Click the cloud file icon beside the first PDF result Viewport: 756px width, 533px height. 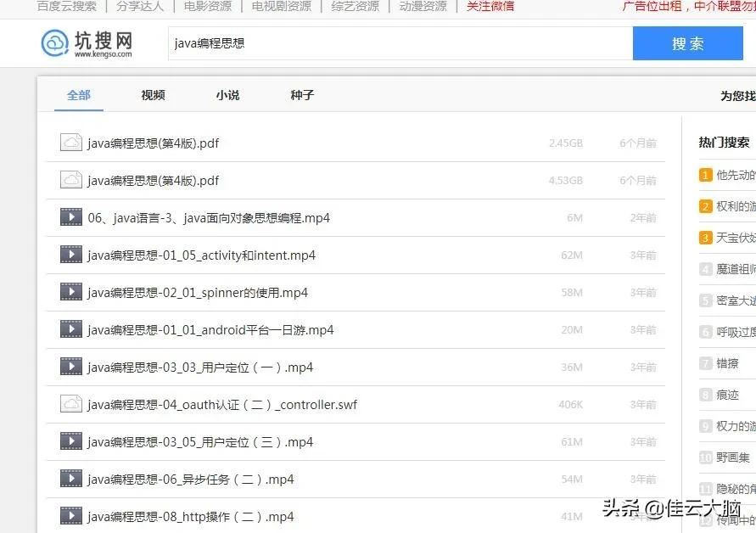tap(70, 142)
